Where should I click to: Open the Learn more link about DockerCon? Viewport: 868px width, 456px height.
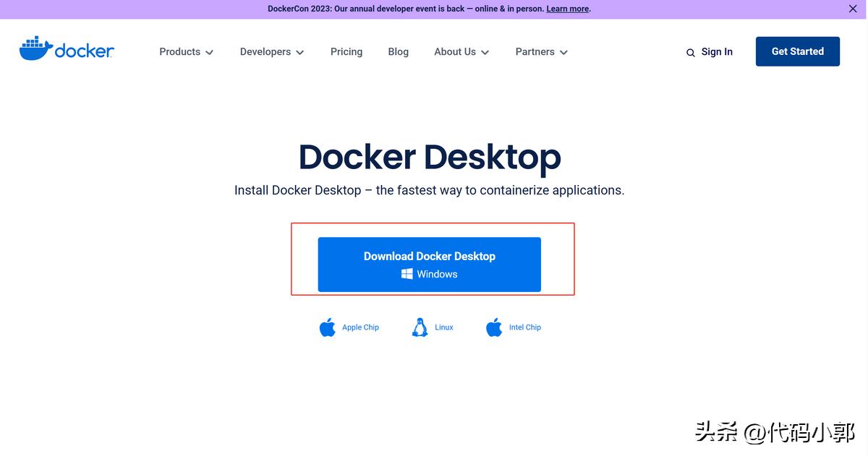click(567, 9)
